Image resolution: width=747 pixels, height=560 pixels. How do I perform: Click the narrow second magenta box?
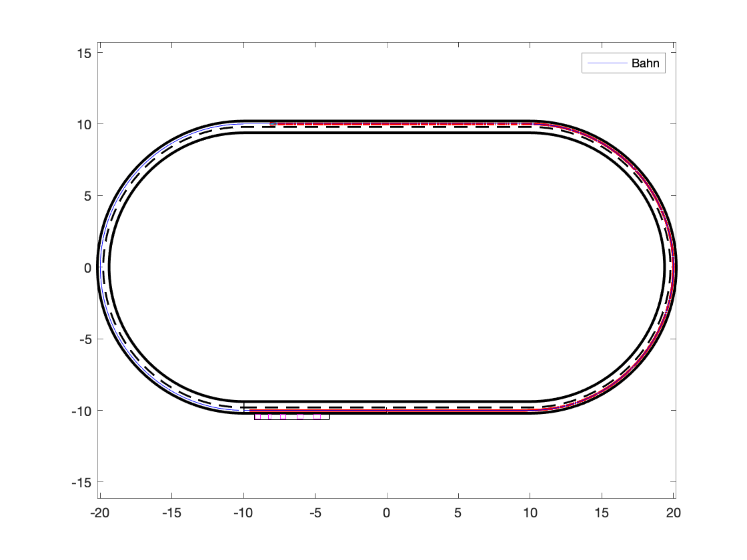coord(269,417)
